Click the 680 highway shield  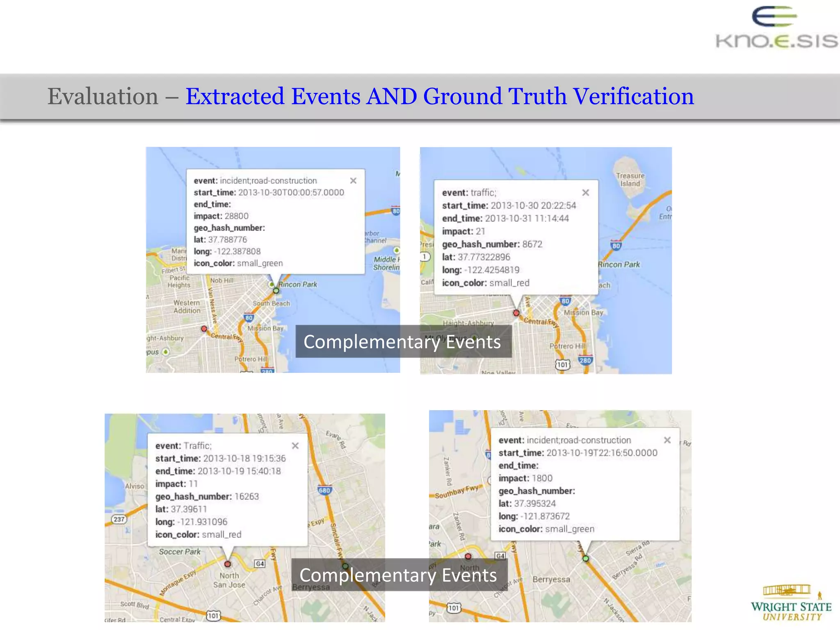[324, 490]
